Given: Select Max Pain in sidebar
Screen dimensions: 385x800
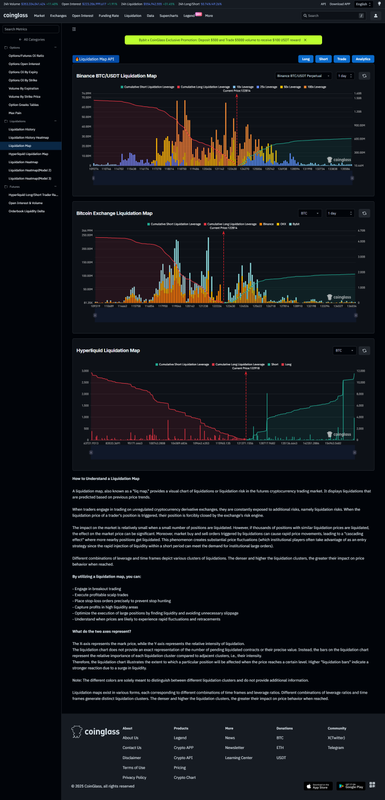Looking at the screenshot, I should pyautogui.click(x=14, y=113).
